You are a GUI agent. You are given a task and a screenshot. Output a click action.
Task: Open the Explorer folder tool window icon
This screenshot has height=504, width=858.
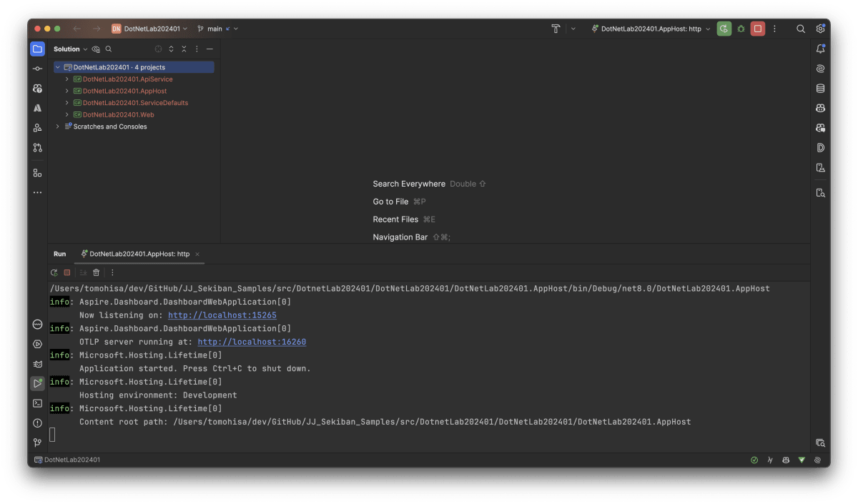pos(37,49)
